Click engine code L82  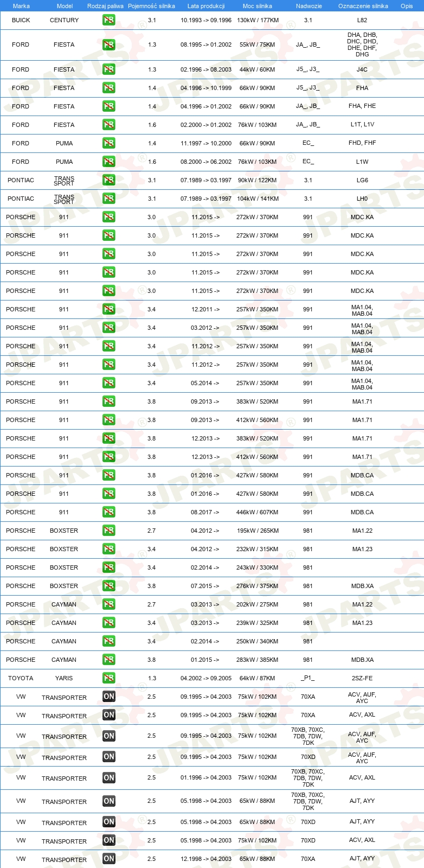tap(362, 20)
